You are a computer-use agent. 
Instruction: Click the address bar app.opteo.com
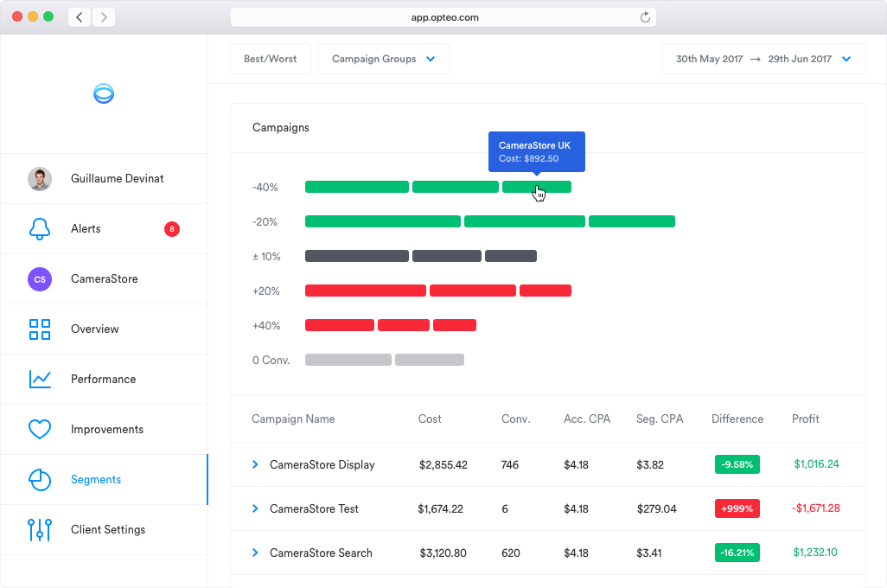[x=443, y=17]
